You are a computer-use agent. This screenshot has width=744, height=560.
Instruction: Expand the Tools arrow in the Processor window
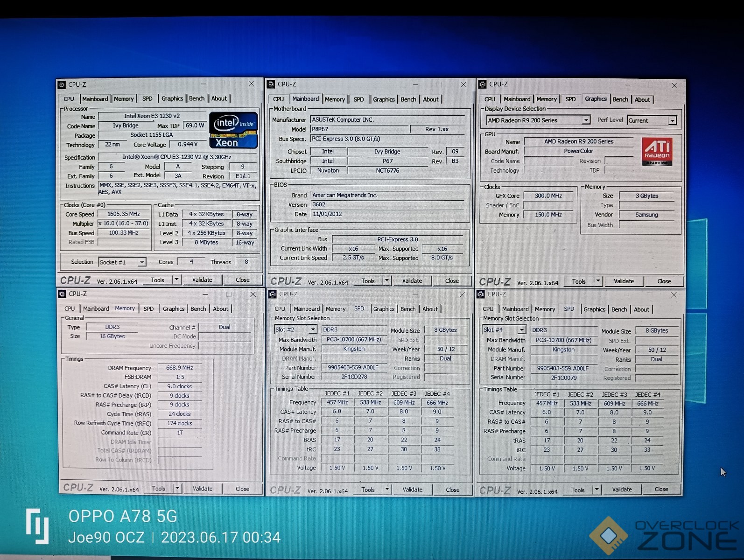pos(177,280)
